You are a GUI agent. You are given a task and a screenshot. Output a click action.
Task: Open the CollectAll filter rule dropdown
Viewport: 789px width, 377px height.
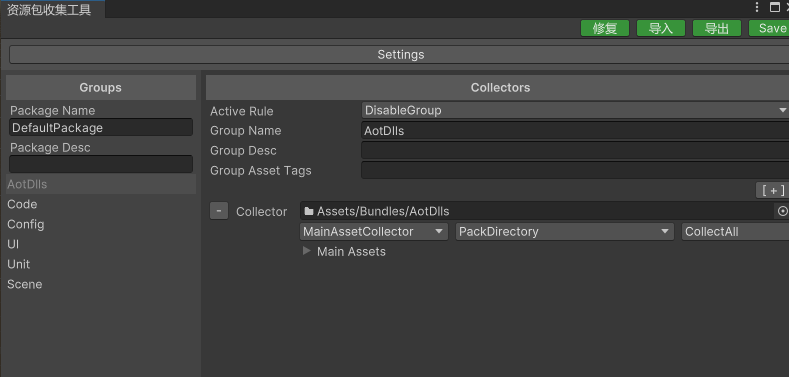pyautogui.click(x=735, y=232)
